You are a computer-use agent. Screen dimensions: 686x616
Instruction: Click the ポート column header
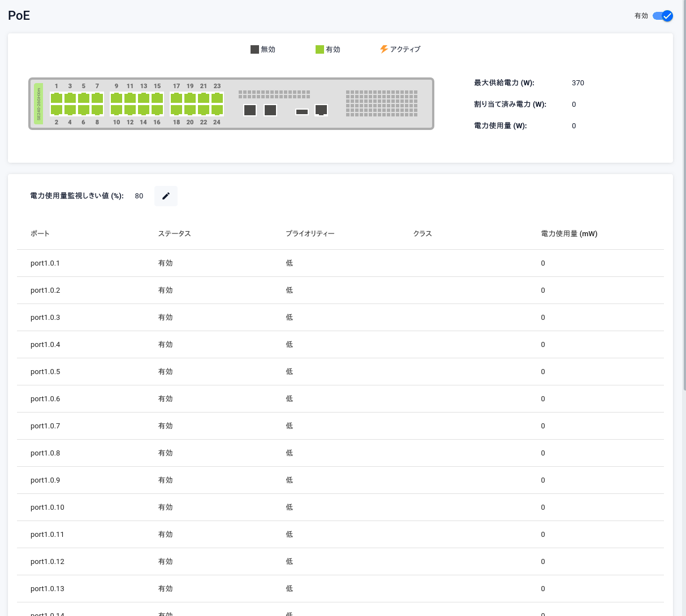(40, 233)
